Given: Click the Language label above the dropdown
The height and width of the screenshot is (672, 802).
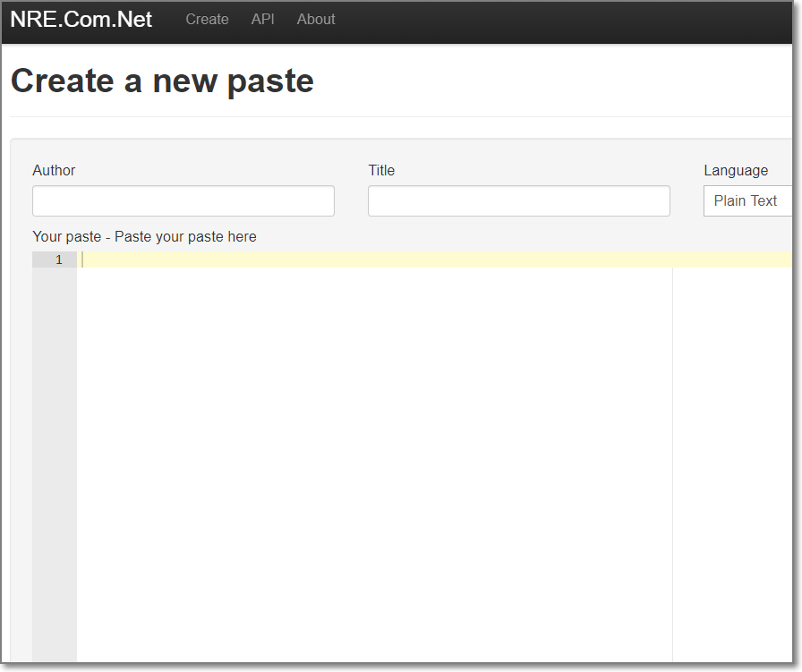Looking at the screenshot, I should click(x=735, y=171).
